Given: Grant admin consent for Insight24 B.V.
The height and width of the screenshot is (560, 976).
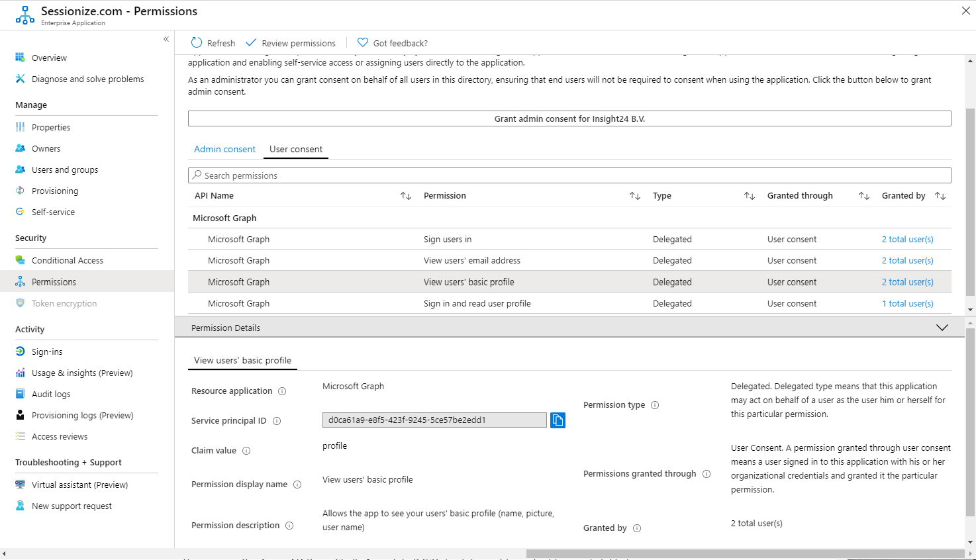Looking at the screenshot, I should click(x=569, y=118).
